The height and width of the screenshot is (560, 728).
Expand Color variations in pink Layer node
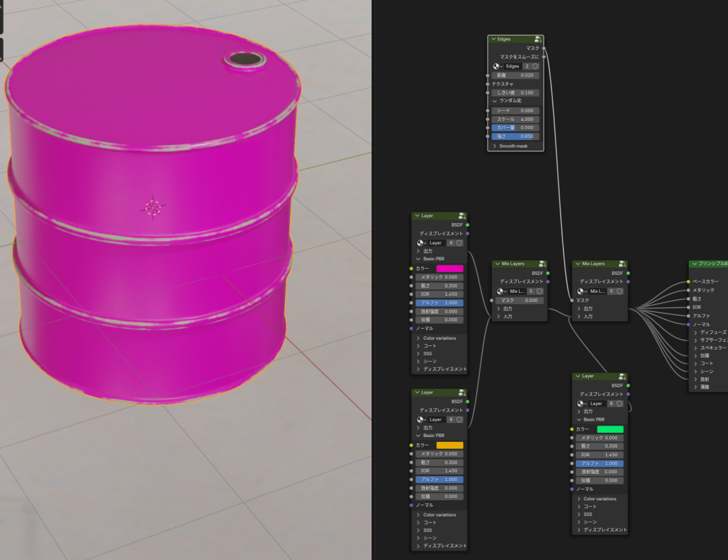pyautogui.click(x=418, y=338)
